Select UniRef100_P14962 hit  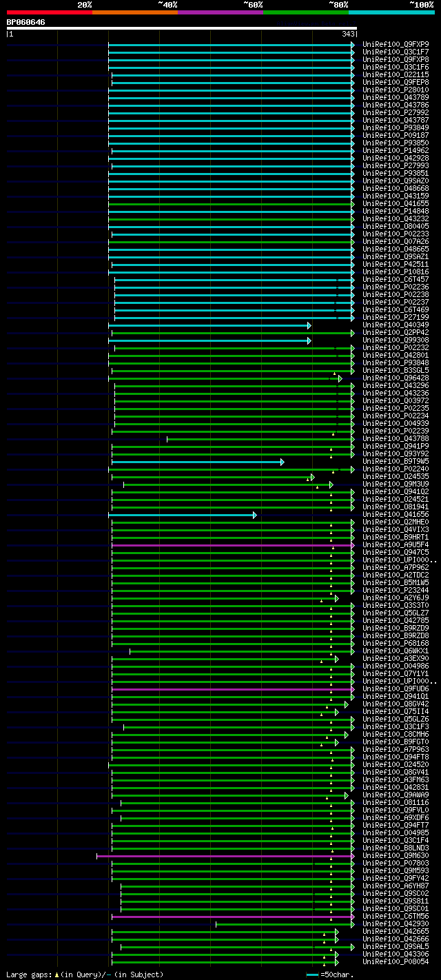(396, 151)
